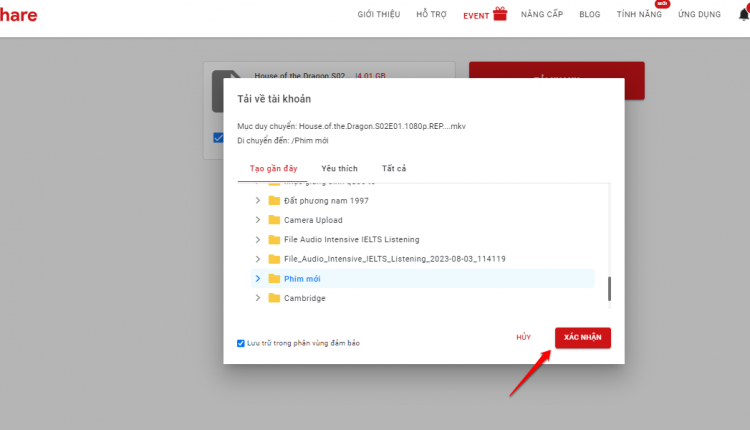Image resolution: width=750 pixels, height=430 pixels.
Task: Click the EVENT gift box icon
Action: [500, 14]
